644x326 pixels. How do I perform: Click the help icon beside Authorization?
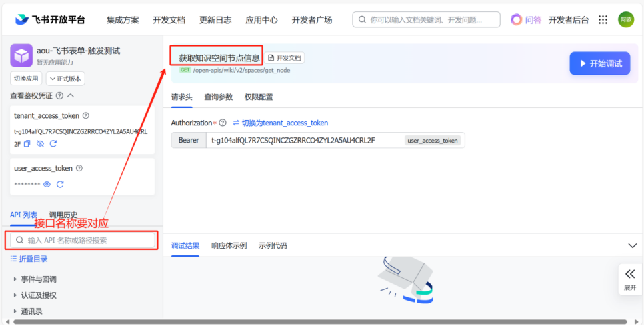(x=223, y=123)
